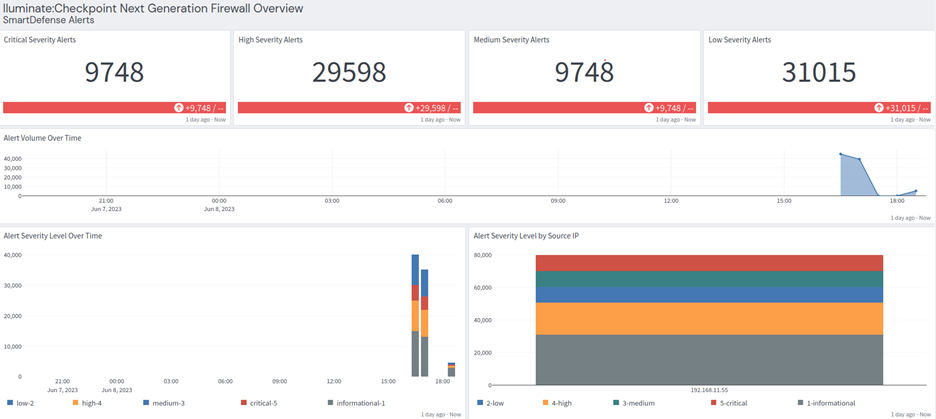936x419 pixels.
Task: Select the 1-informational legend entry
Action: [825, 403]
